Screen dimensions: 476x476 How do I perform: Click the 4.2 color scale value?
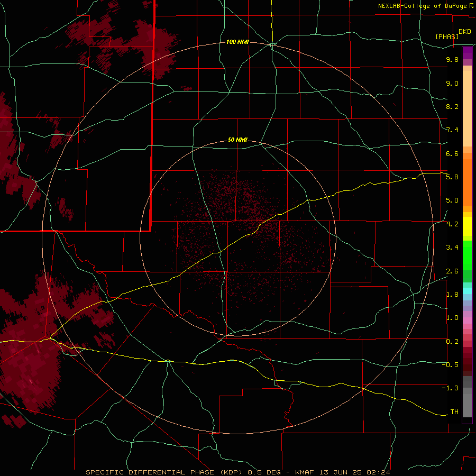pos(452,224)
